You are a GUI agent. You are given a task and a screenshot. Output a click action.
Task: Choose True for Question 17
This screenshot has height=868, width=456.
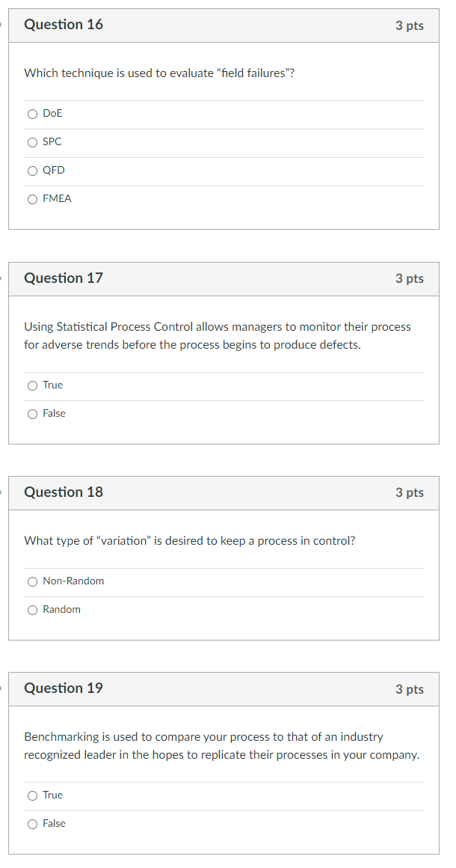pyautogui.click(x=32, y=385)
